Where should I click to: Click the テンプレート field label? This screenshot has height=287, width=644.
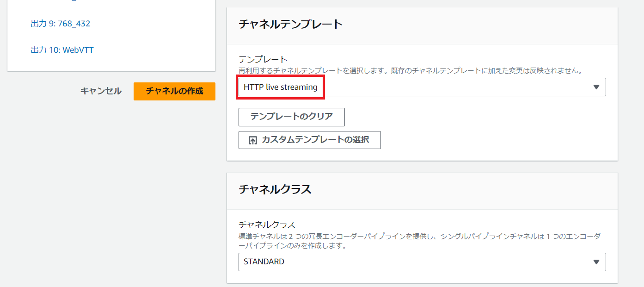(263, 60)
